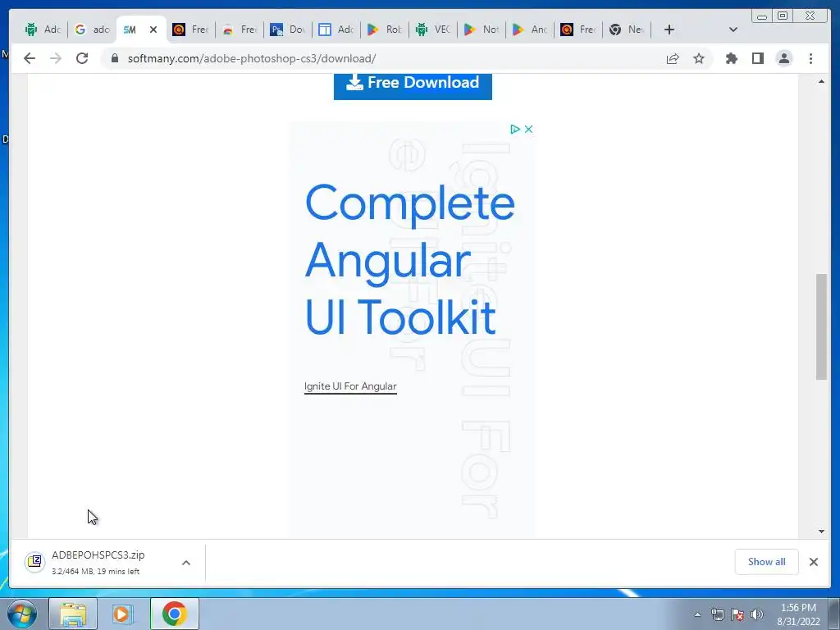Switch to the 'Fre' tab next to the softmany tab
The height and width of the screenshot is (630, 840).
(191, 30)
